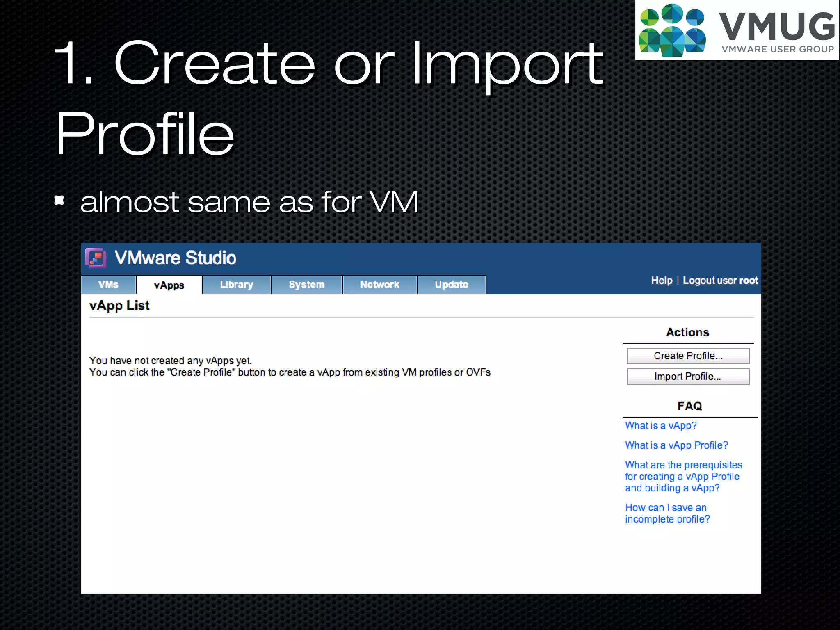Screen dimensions: 840x630
Task: Open FAQ about saving an incomplete profile
Action: (x=667, y=514)
